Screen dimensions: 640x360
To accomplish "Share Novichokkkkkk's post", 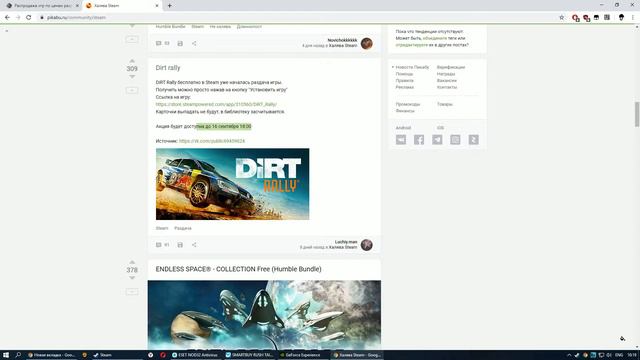I will point(194,43).
